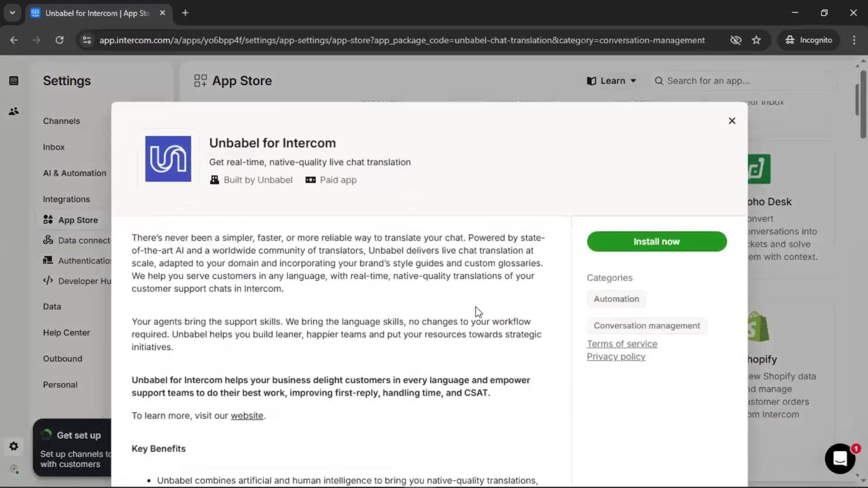Open Outbound settings section
This screenshot has width=868, height=488.
pyautogui.click(x=62, y=359)
